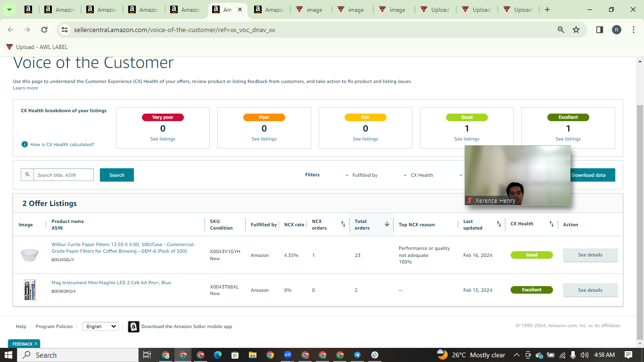
Task: Click the Xerence Henry video thumbnail
Action: point(518,175)
